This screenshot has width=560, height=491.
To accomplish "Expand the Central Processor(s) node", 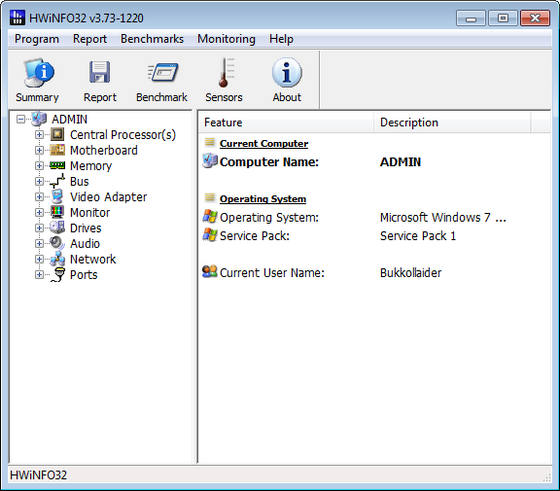I will 39,135.
